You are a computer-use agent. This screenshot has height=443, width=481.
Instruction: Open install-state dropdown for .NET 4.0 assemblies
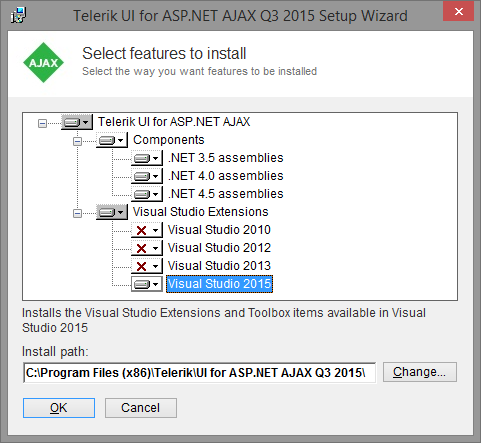pyautogui.click(x=147, y=176)
